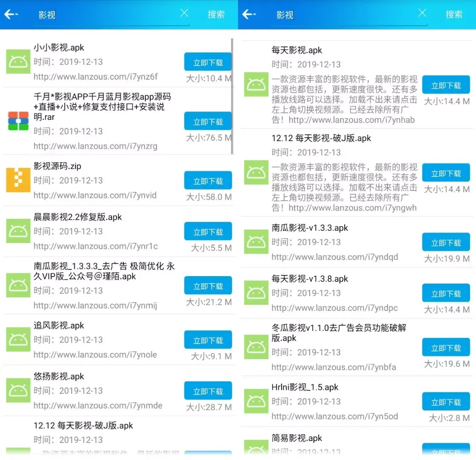Image resolution: width=476 pixels, height=460 pixels.
Task: Select 12.12 每天影视-破J版.apk title in left screen
Action: (x=83, y=425)
